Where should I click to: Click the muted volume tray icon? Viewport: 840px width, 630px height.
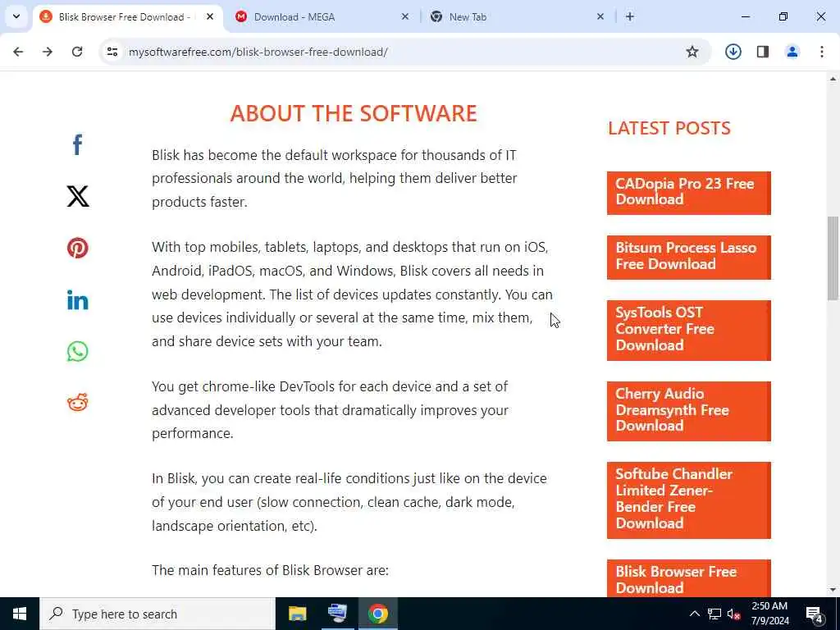[x=733, y=614]
